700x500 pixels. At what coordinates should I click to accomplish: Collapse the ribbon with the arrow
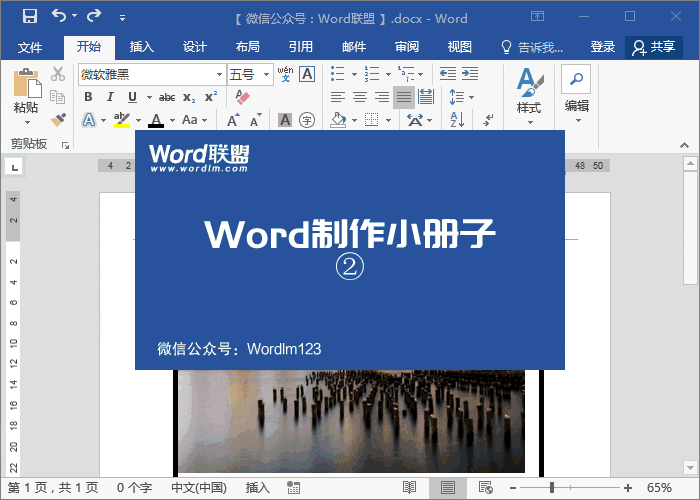click(x=684, y=145)
